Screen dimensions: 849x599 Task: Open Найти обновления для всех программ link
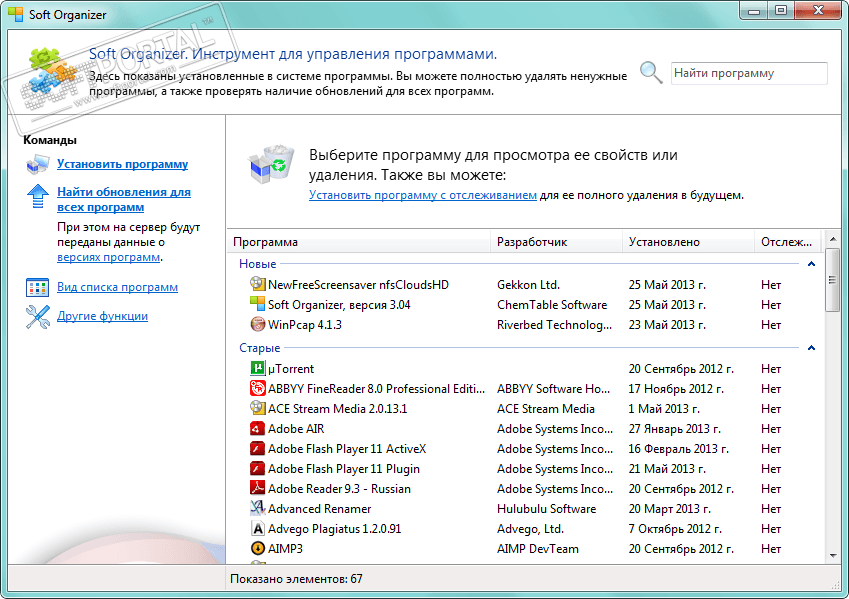coord(124,199)
